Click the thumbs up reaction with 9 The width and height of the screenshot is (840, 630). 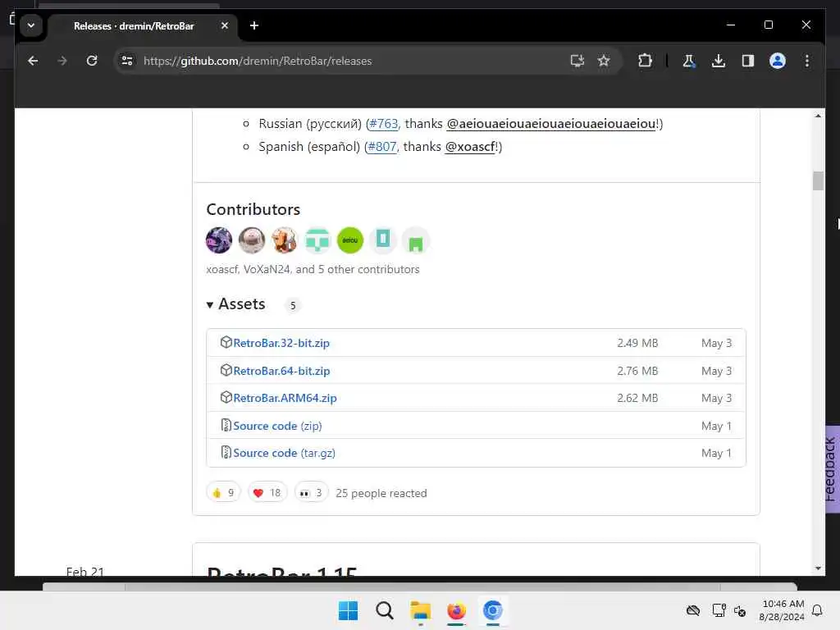[223, 492]
